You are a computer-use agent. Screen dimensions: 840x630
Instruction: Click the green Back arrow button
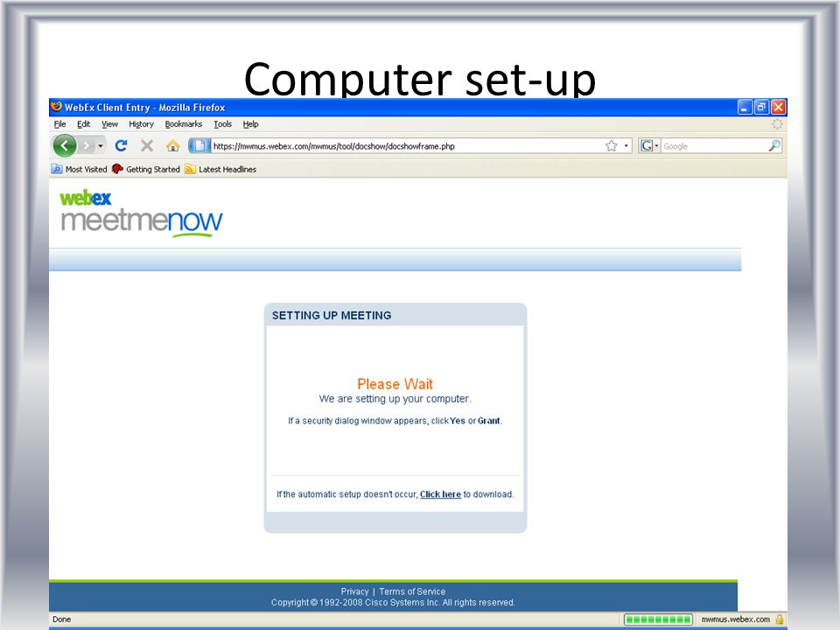(65, 146)
